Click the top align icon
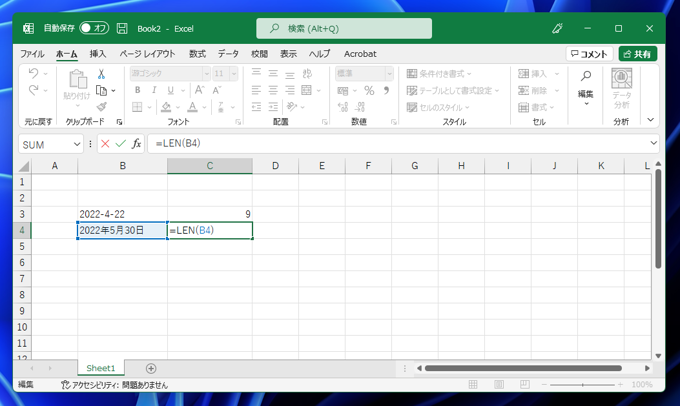This screenshot has width=680, height=406. (x=256, y=73)
